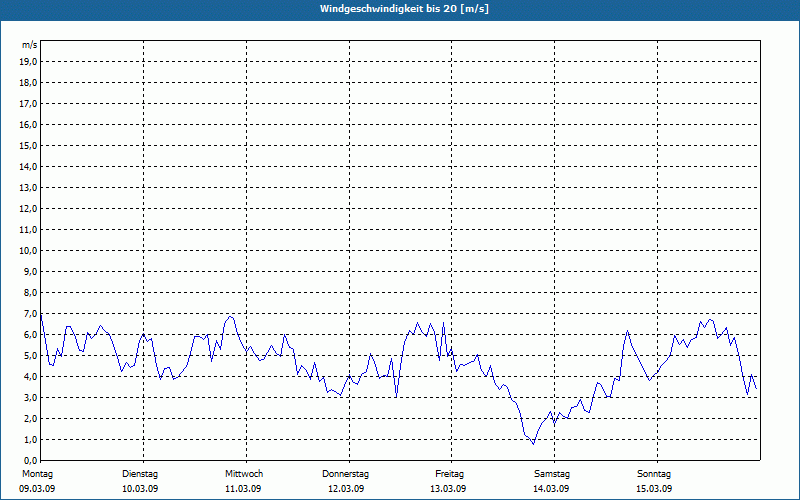Click the 7,0 y-axis label
The width and height of the screenshot is (800, 500).
click(x=30, y=314)
